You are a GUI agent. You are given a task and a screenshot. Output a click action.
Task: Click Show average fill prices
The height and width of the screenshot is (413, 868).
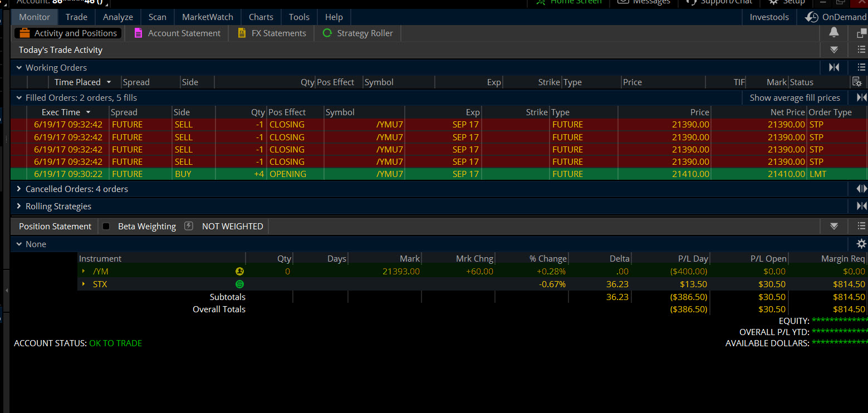pos(795,97)
